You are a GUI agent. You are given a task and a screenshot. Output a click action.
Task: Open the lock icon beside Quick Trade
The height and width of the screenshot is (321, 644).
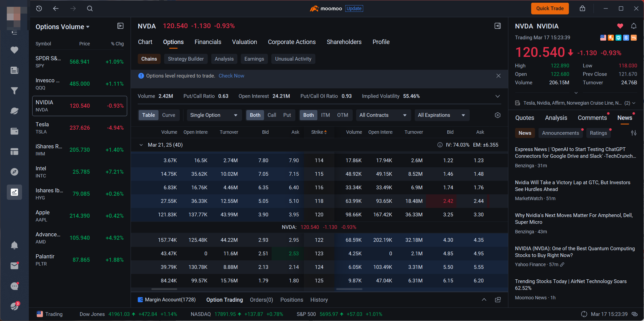pyautogui.click(x=582, y=8)
